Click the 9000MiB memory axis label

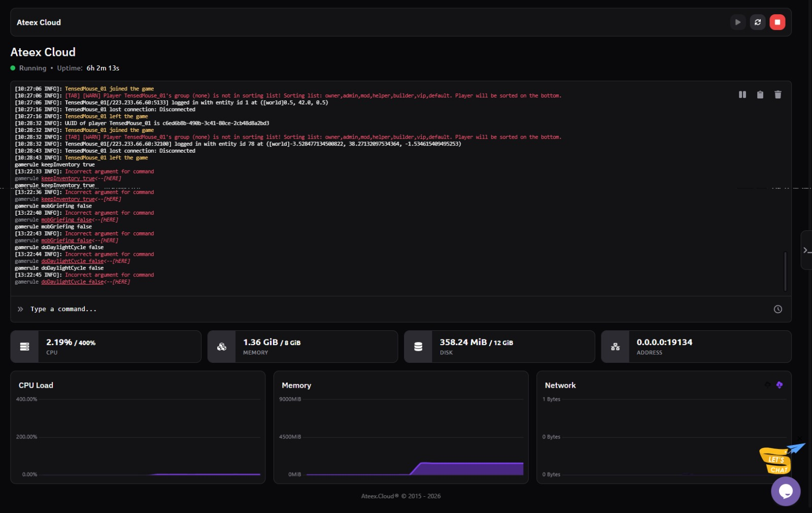(290, 399)
